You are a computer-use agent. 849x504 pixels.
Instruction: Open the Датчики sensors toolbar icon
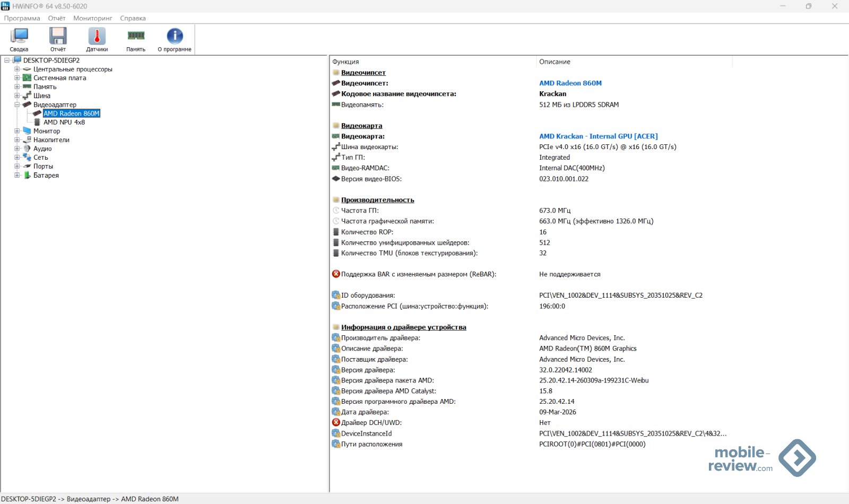click(x=97, y=36)
